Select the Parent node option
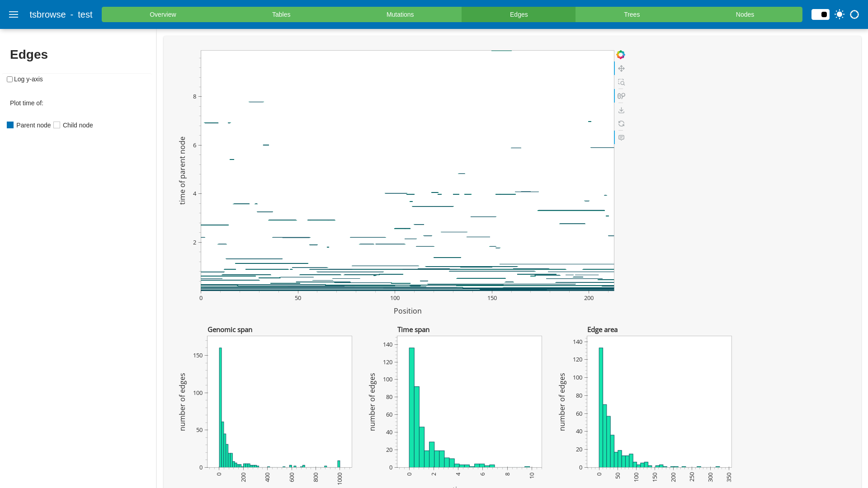The image size is (868, 488). (x=10, y=125)
